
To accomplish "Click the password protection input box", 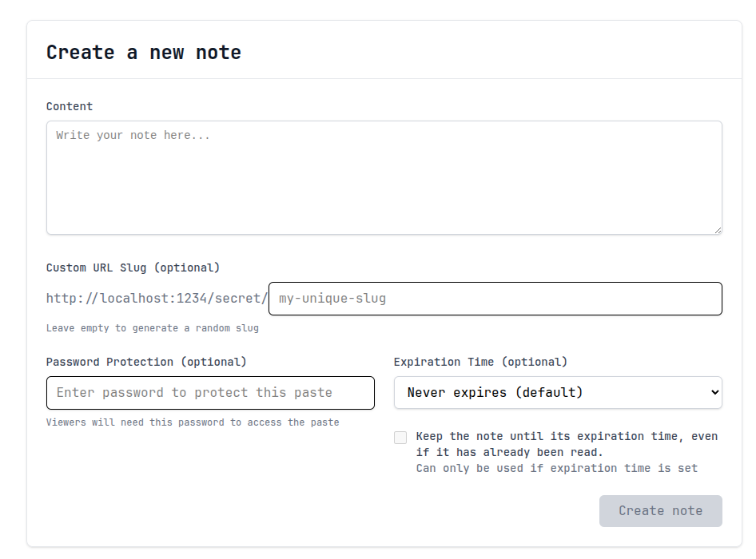I will [210, 393].
